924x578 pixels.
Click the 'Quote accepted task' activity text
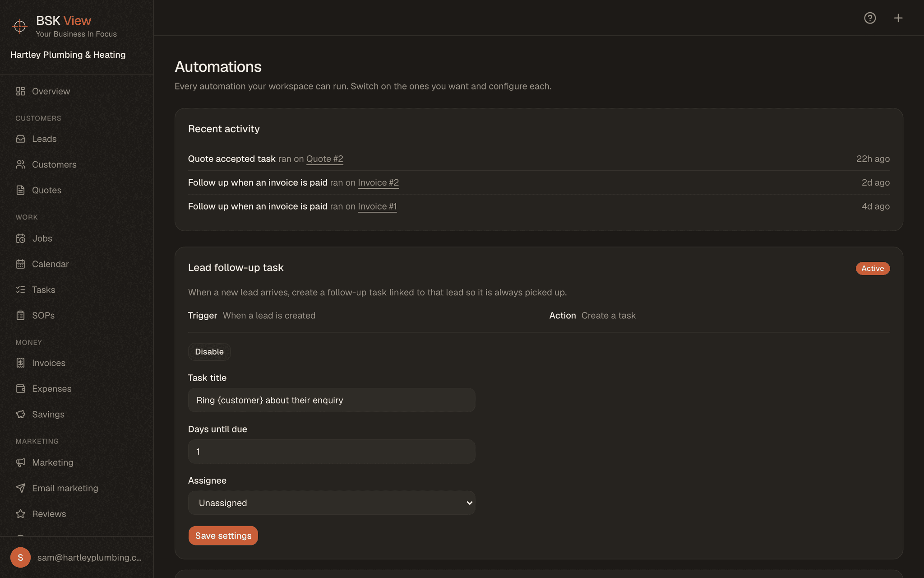pyautogui.click(x=232, y=159)
